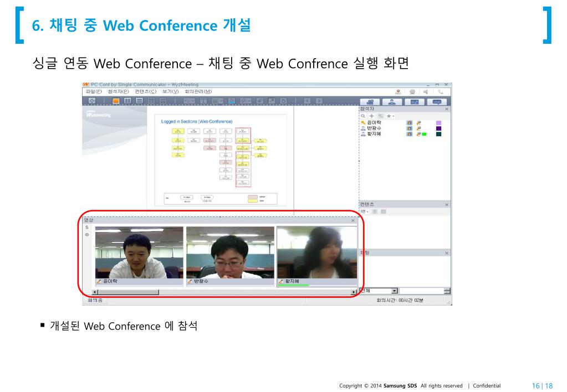Open the 보기(V) menu
This screenshot has width=567, height=392.
(170, 92)
